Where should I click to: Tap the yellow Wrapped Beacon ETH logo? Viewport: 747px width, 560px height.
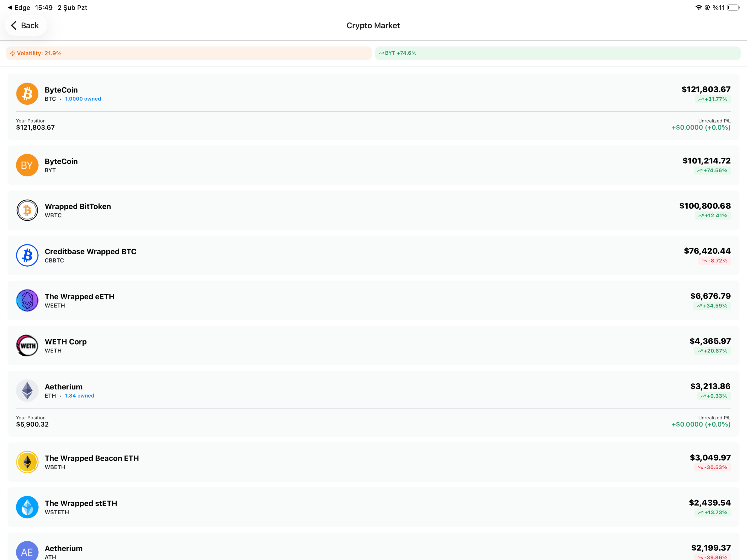click(x=27, y=462)
